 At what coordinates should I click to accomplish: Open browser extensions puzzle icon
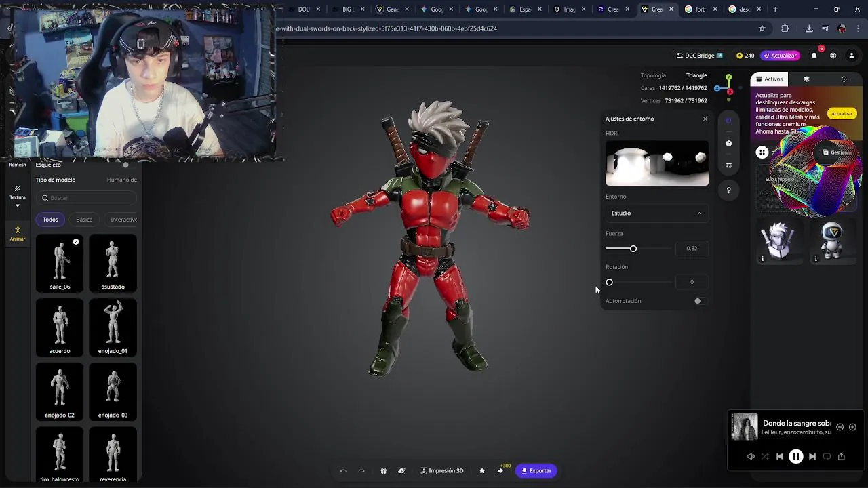point(785,28)
